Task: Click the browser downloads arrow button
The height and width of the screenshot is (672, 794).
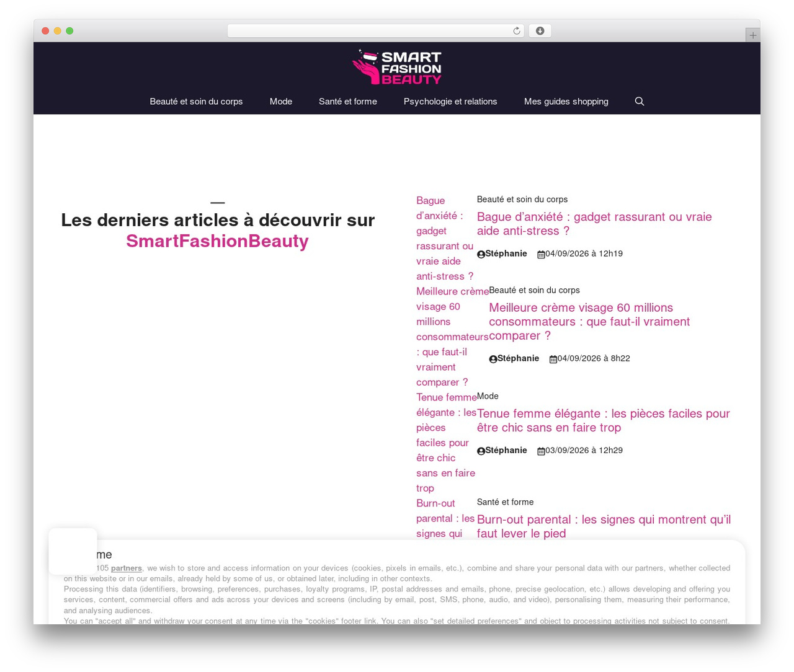Action: pos(540,31)
